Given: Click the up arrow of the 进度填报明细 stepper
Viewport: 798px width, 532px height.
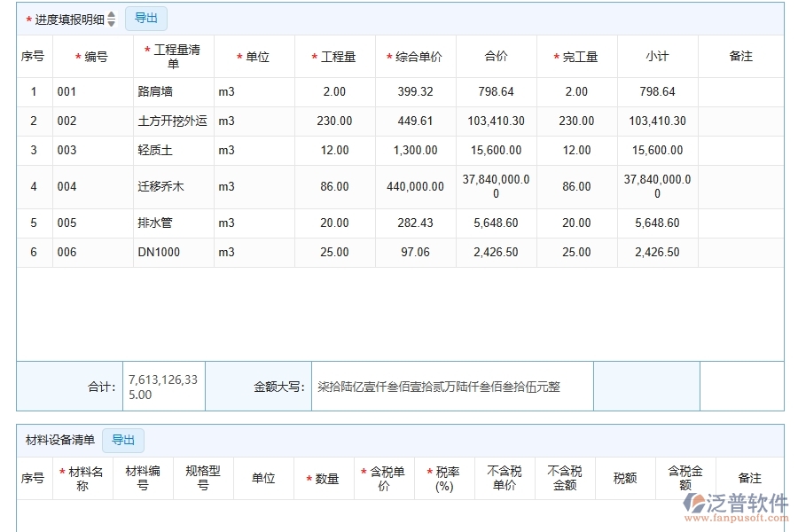Looking at the screenshot, I should click(110, 14).
